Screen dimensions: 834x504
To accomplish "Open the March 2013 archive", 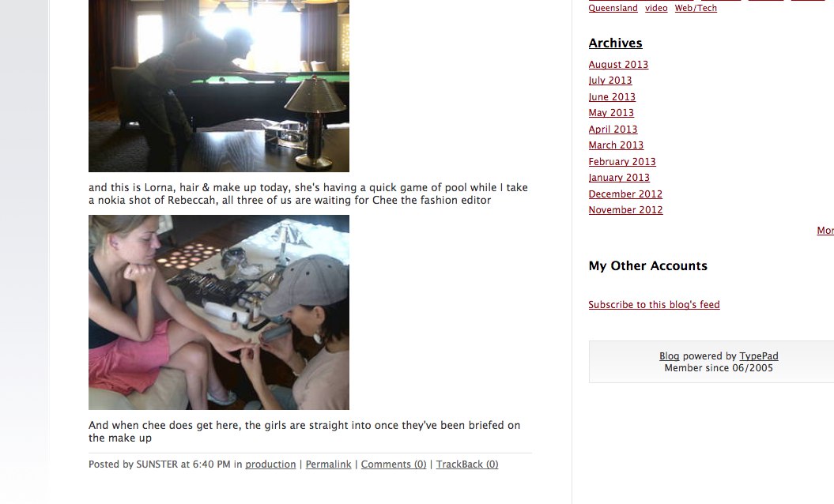I will tap(616, 145).
